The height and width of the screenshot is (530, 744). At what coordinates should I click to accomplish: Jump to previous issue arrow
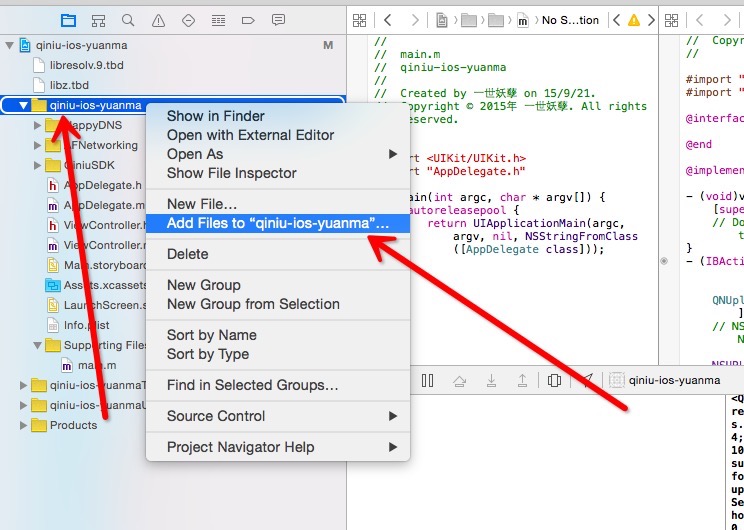(x=616, y=20)
